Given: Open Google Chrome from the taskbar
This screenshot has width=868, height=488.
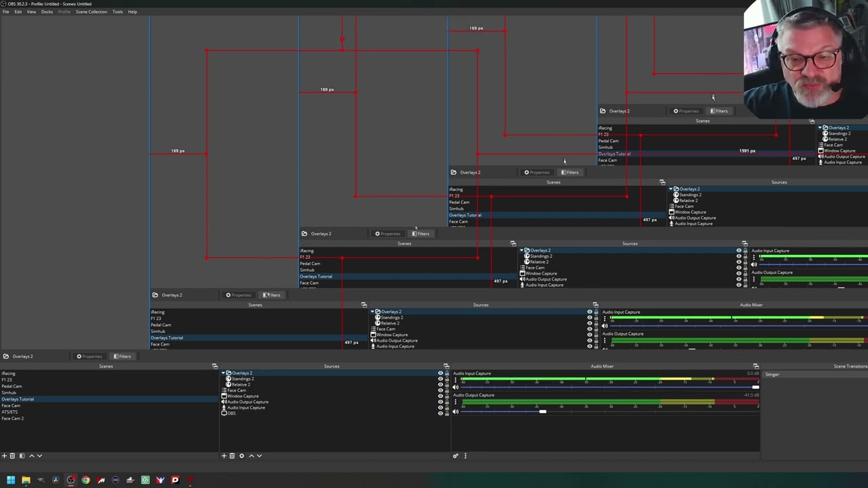Looking at the screenshot, I should (x=85, y=480).
